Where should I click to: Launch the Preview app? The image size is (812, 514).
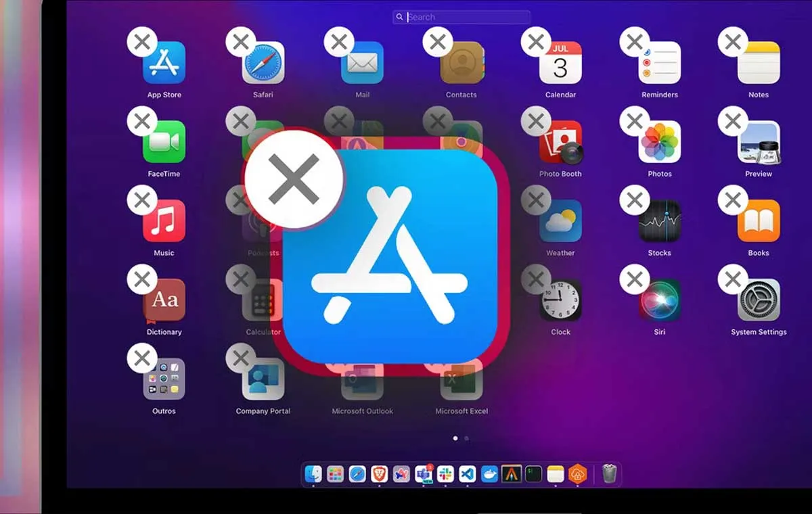tap(759, 143)
